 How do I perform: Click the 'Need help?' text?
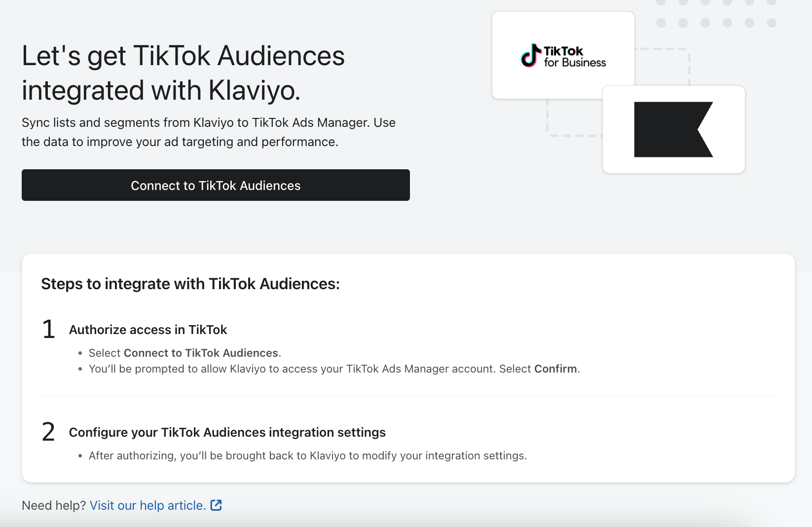[x=54, y=505]
